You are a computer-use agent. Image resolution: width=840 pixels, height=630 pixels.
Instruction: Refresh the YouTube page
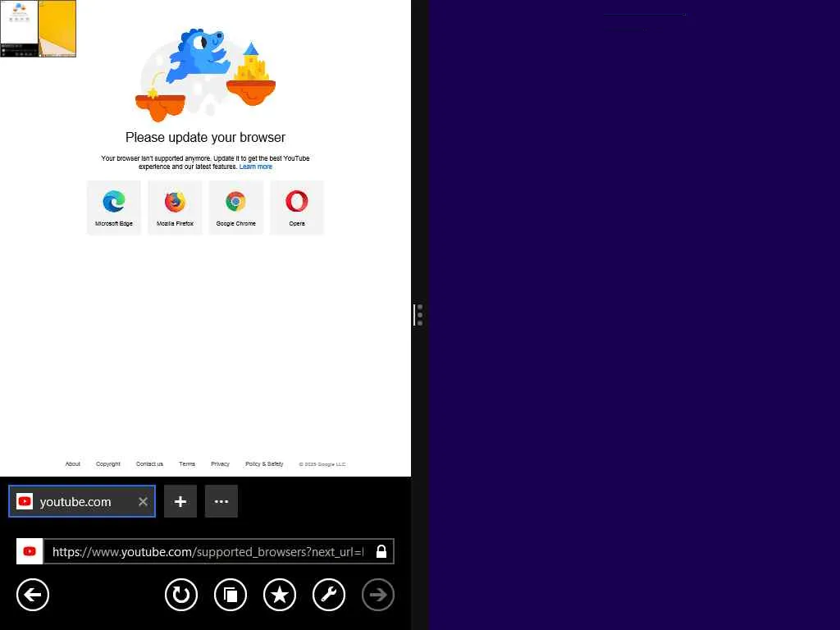tap(181, 595)
